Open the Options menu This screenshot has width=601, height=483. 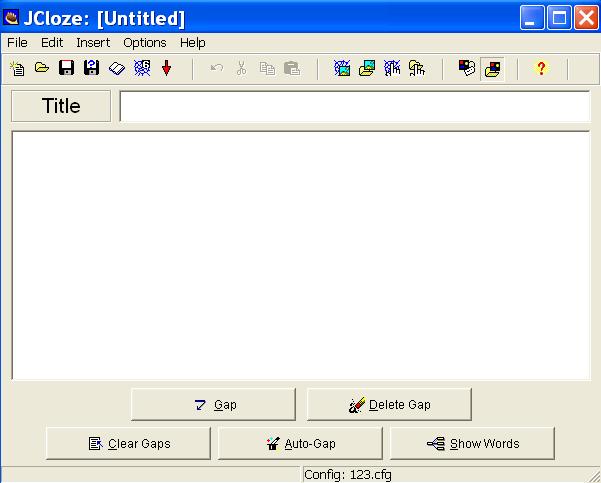click(x=145, y=43)
